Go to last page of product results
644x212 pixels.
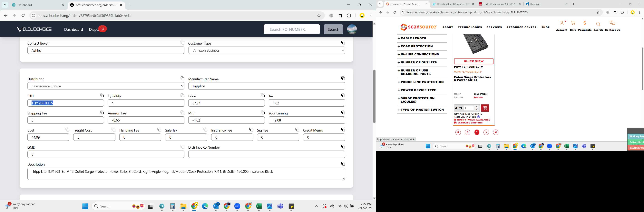pos(495,132)
